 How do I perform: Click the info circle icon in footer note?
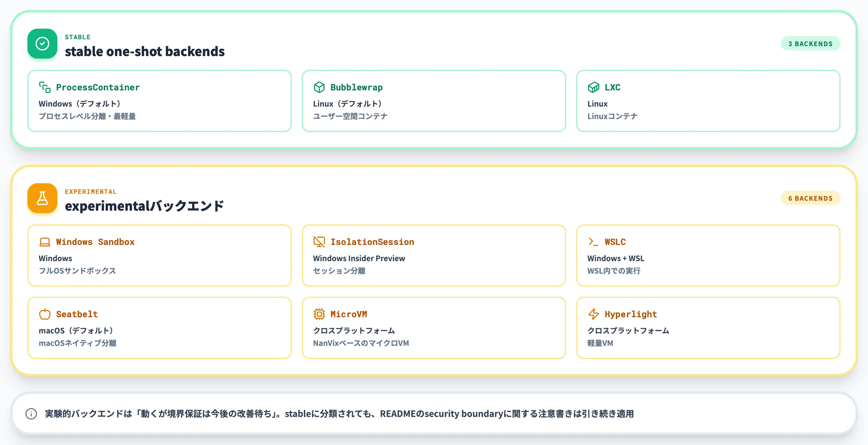(x=31, y=414)
